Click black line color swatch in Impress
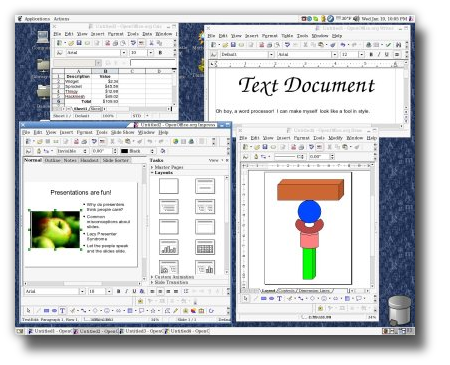 (x=124, y=151)
